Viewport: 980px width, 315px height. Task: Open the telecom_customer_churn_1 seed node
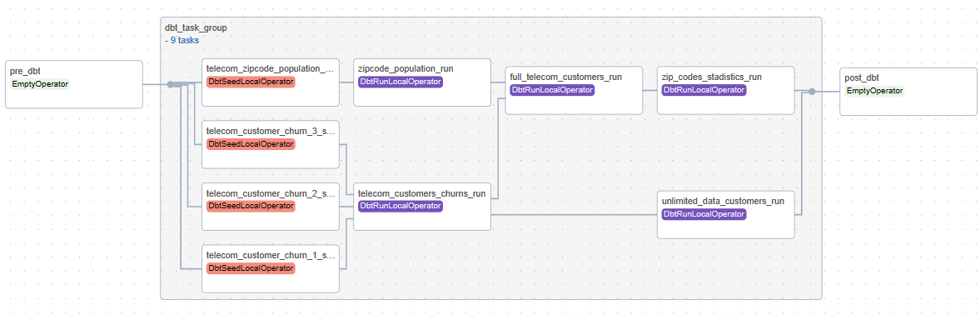pyautogui.click(x=271, y=268)
